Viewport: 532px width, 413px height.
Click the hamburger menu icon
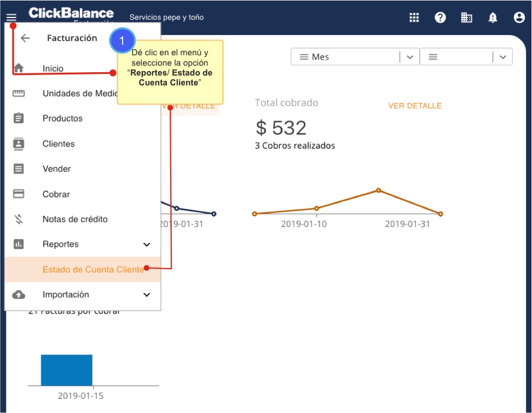[x=11, y=18]
